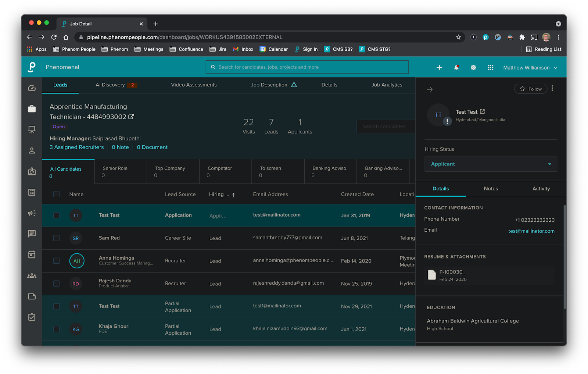Click the Chrome address bar URL

point(184,37)
